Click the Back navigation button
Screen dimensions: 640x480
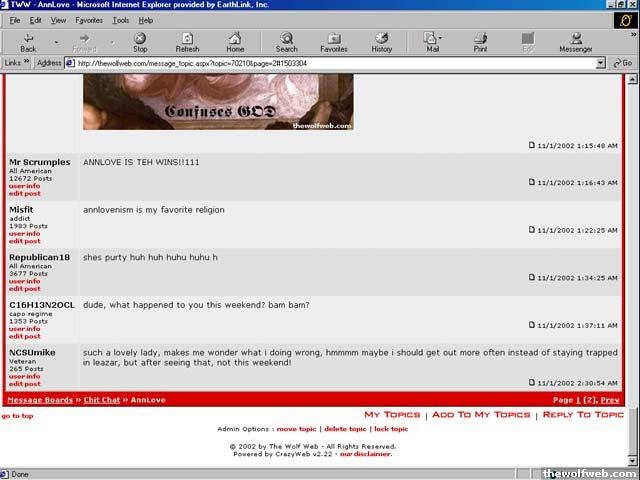point(28,42)
